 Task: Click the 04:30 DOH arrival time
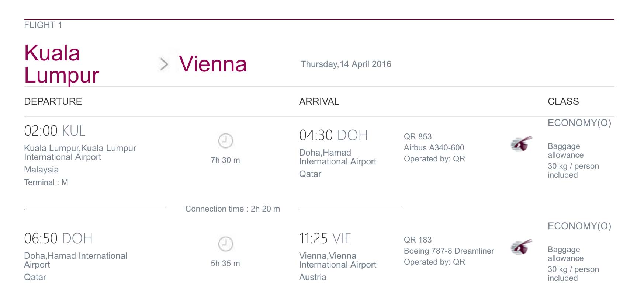tap(333, 135)
